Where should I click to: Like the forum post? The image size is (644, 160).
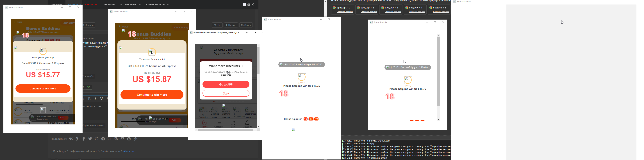click(x=217, y=25)
